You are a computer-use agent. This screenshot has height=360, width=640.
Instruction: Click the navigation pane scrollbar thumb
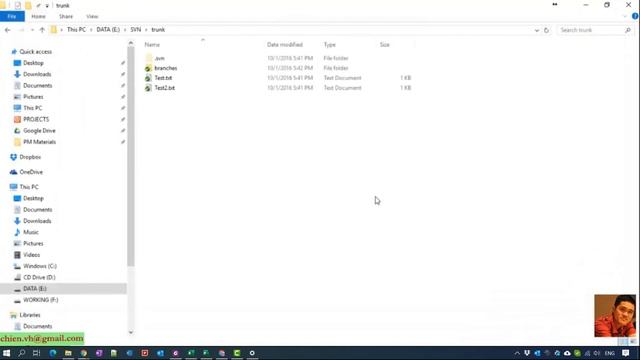click(131, 156)
